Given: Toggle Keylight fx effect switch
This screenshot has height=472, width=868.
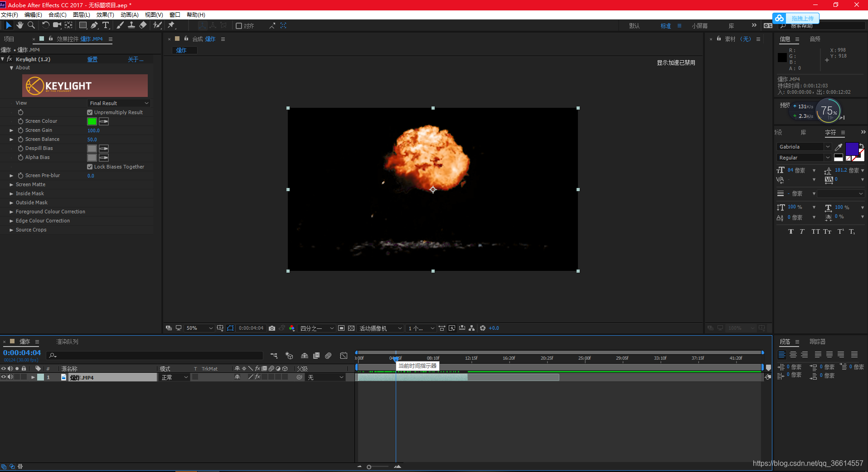Looking at the screenshot, I should [10, 59].
